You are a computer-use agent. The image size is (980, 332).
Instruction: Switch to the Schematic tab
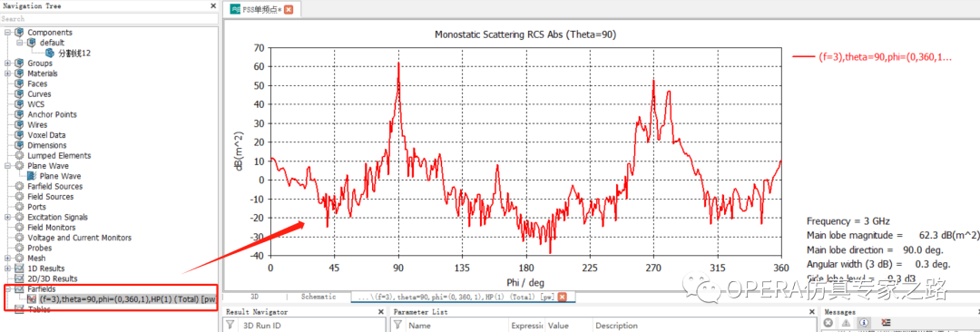point(318,297)
